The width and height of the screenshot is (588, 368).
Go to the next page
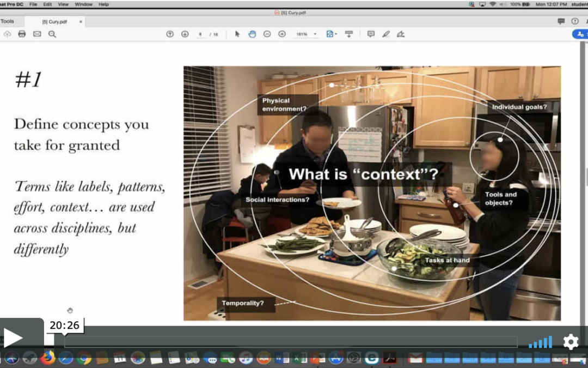point(185,34)
